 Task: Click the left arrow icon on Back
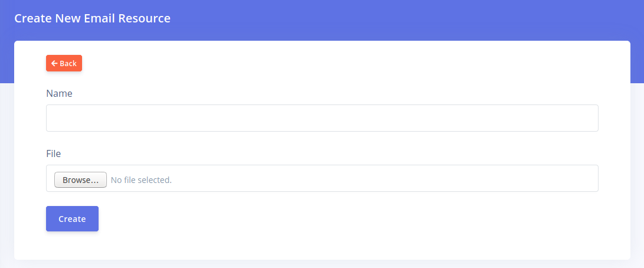click(54, 63)
